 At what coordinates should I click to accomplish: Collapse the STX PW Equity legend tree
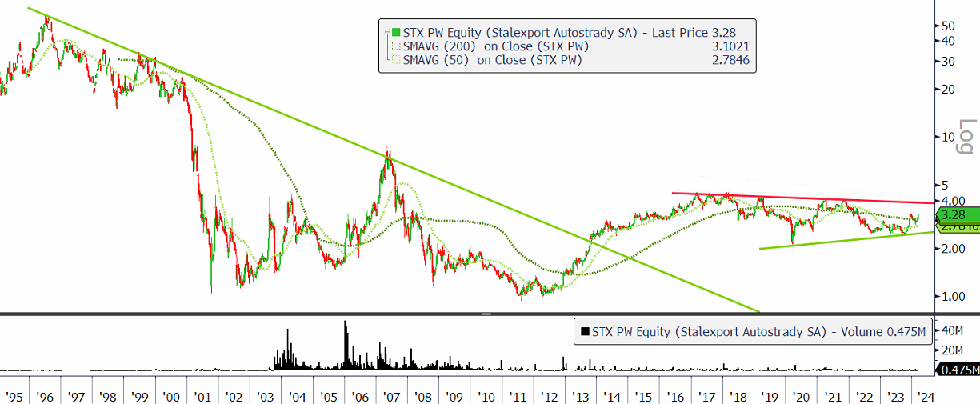pos(387,33)
